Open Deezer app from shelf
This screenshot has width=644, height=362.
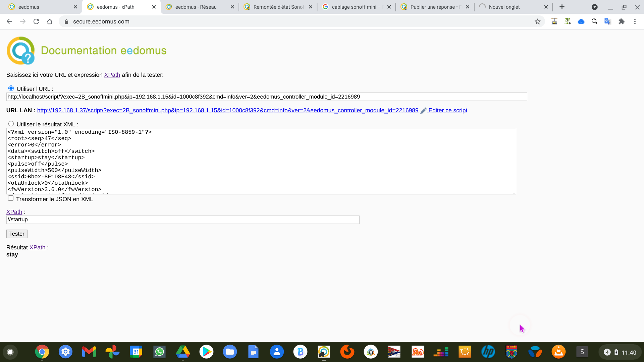pyautogui.click(x=441, y=352)
